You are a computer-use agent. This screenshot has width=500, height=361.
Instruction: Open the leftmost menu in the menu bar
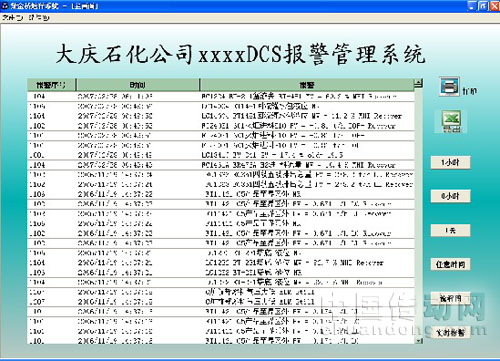(12, 18)
